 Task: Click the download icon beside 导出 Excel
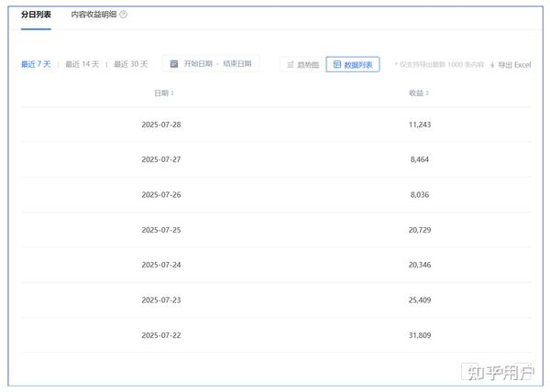click(492, 65)
